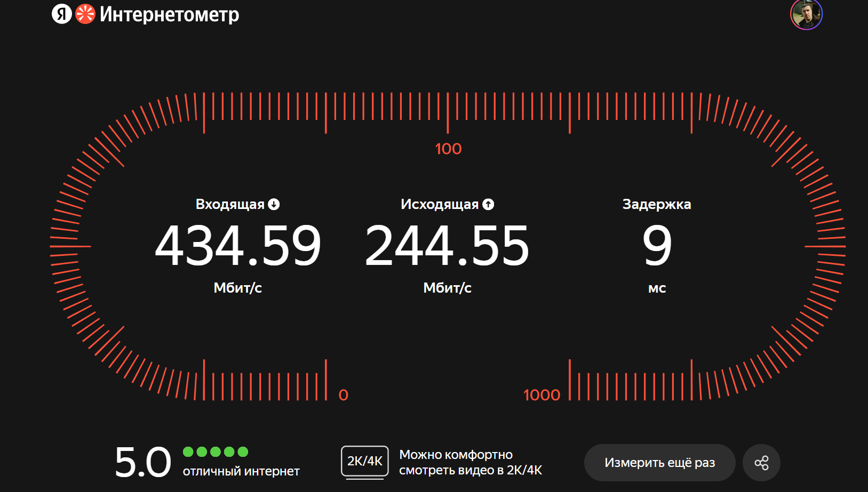
Task: Click the row of green rating dots
Action: point(216,452)
